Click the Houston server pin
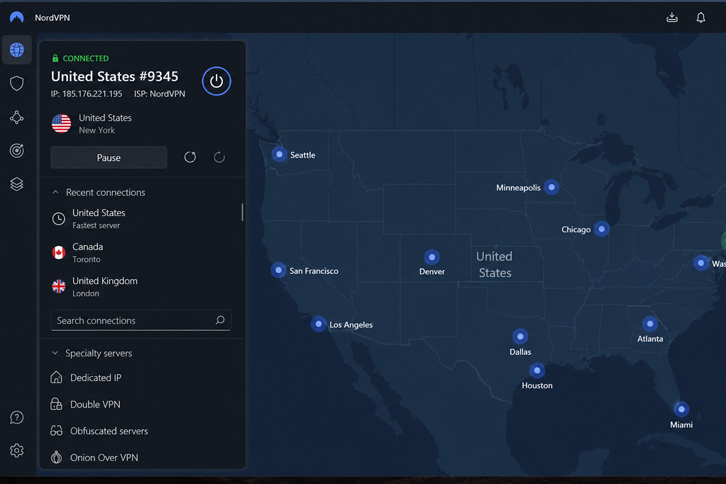Screen dimensions: 726x484 click(537, 370)
